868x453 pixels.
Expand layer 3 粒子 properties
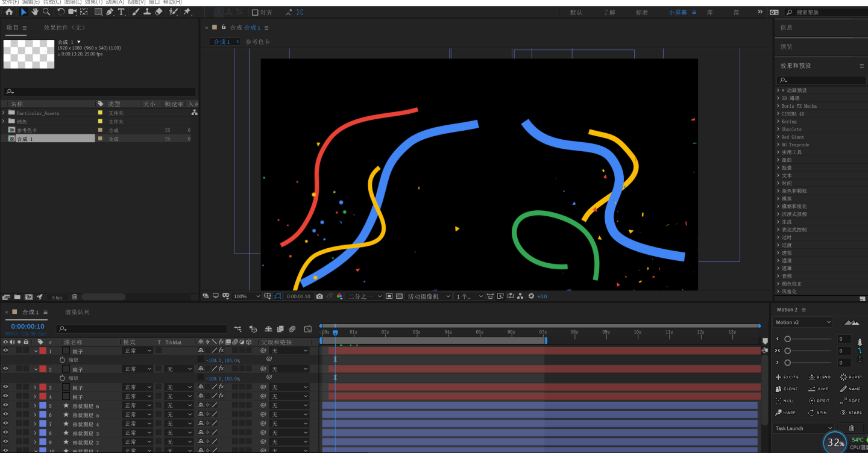coord(35,387)
